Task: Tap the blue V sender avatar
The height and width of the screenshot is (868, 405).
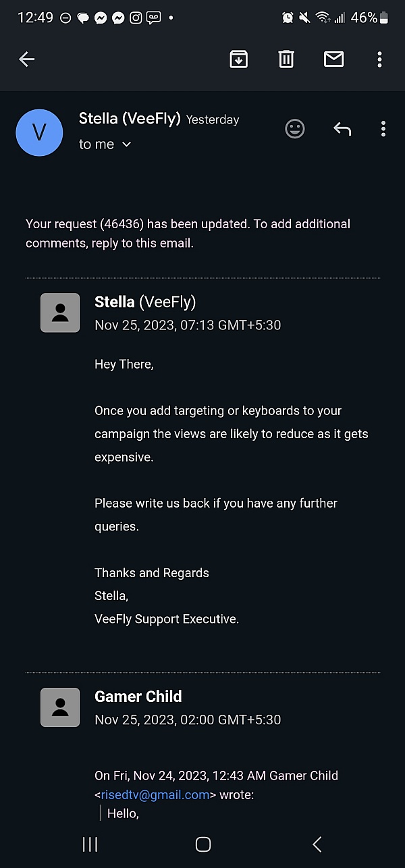Action: [x=39, y=132]
